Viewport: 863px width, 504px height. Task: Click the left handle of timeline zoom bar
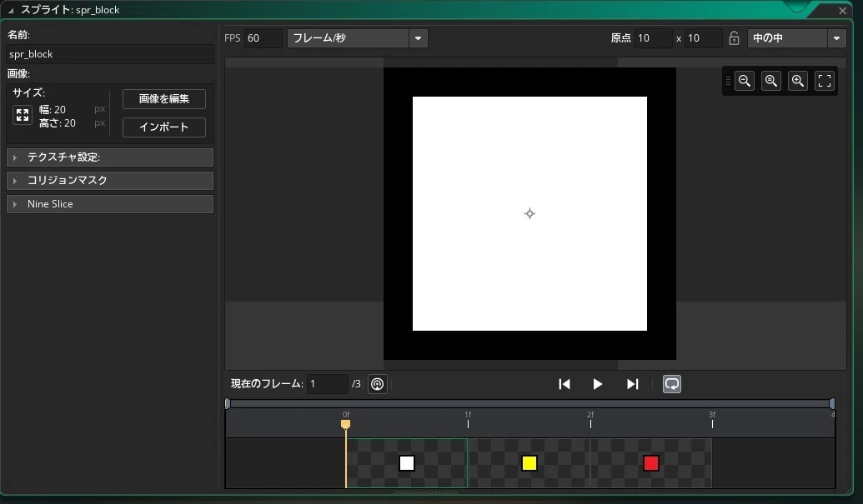pos(228,403)
